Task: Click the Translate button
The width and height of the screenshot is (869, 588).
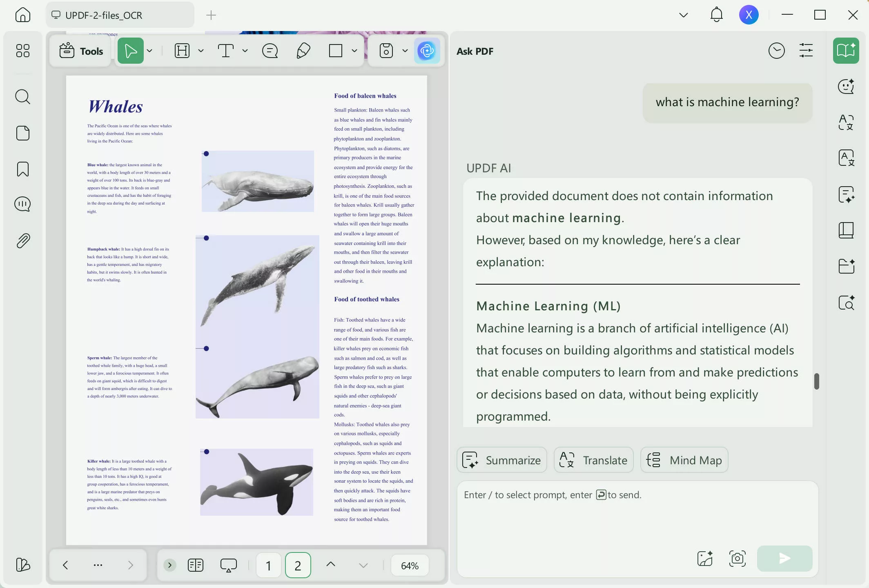Action: (x=593, y=460)
